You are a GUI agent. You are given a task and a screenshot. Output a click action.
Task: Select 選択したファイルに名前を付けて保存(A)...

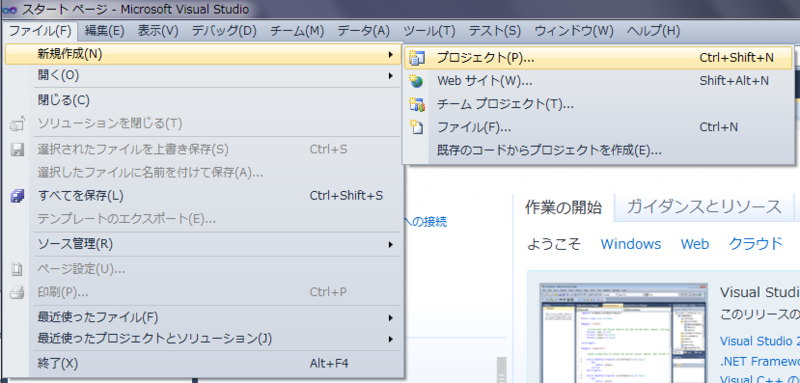coord(203,173)
